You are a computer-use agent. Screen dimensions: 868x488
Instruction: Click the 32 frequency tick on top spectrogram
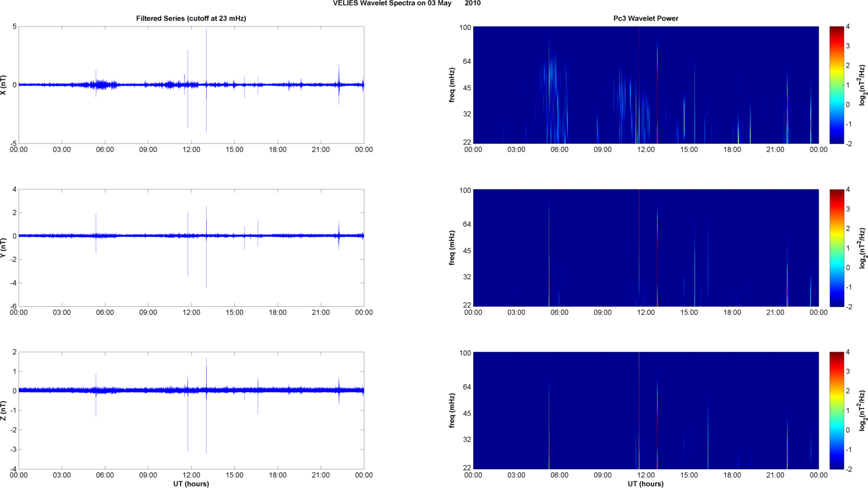click(467, 114)
